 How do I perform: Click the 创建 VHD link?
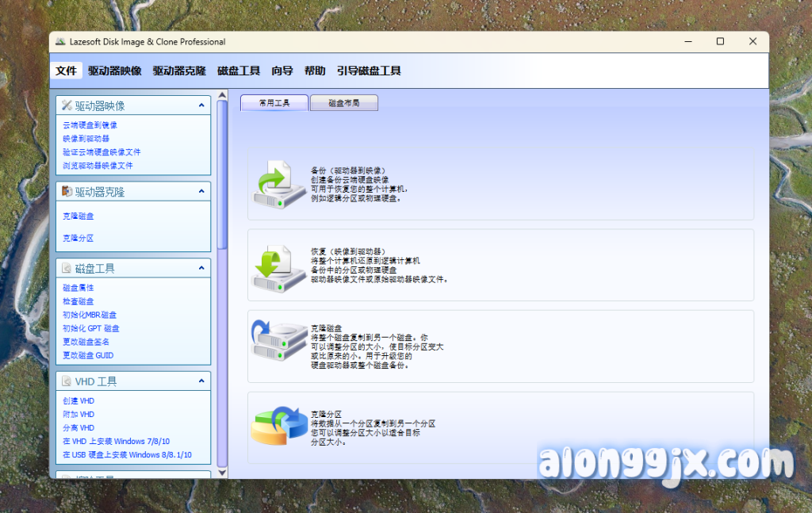(x=79, y=401)
